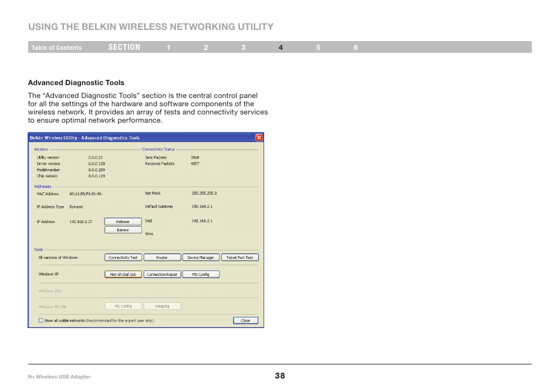Click the Driver version value 6.0.0.120
Image resolution: width=560 pixels, height=392 pixels.
(96, 164)
